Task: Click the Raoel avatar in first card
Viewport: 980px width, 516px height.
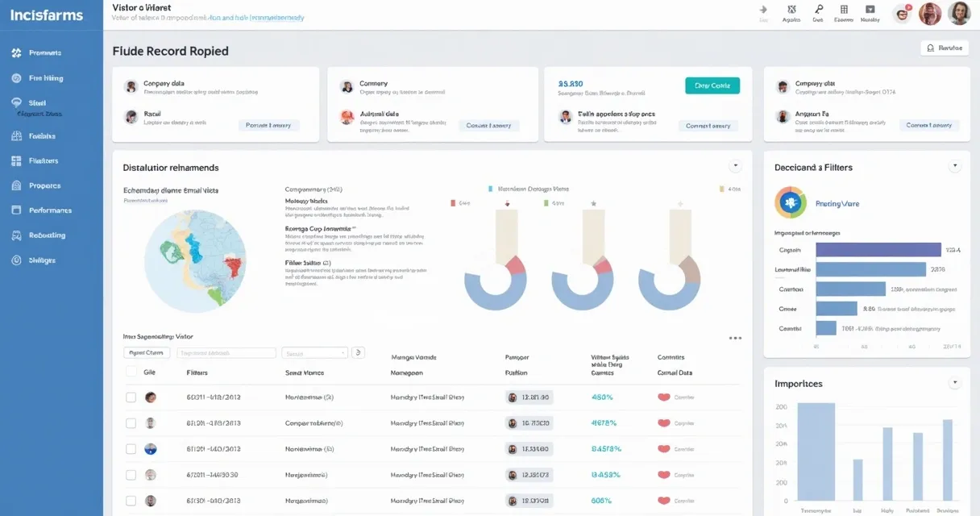Action: (x=131, y=117)
